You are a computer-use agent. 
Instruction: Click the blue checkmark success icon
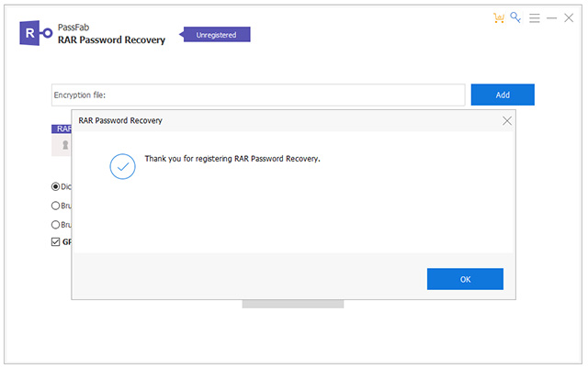click(x=122, y=166)
